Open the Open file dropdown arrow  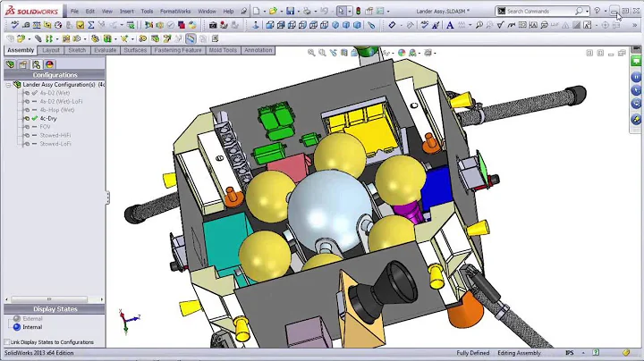coord(282,12)
